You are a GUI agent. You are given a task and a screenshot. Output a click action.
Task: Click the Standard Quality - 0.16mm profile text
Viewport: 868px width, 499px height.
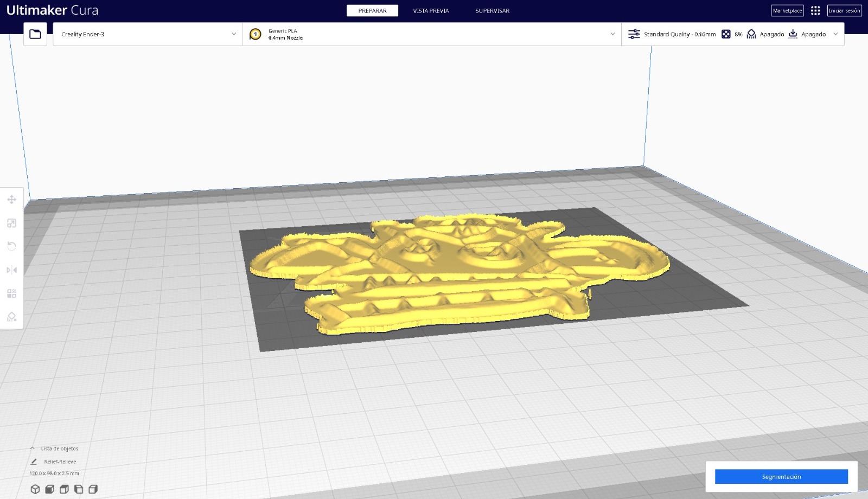(x=680, y=34)
